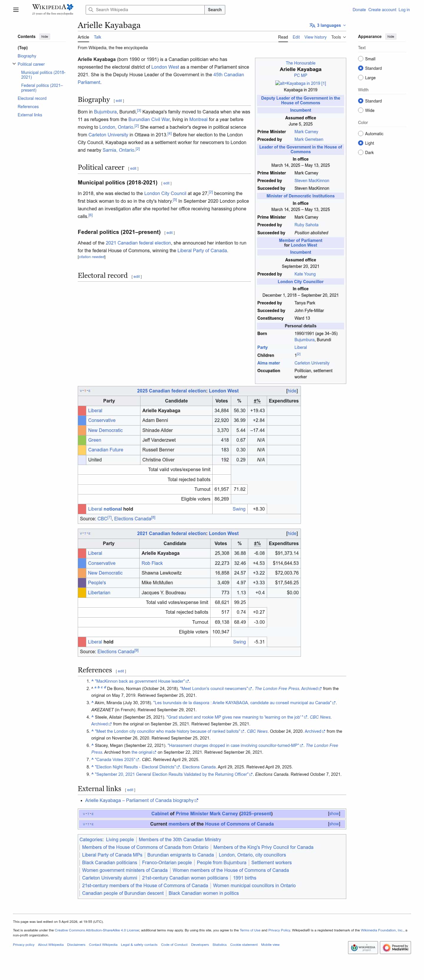This screenshot has height=980, width=424.
Task: Click the Powered by MediaWiki badge
Action: click(395, 947)
